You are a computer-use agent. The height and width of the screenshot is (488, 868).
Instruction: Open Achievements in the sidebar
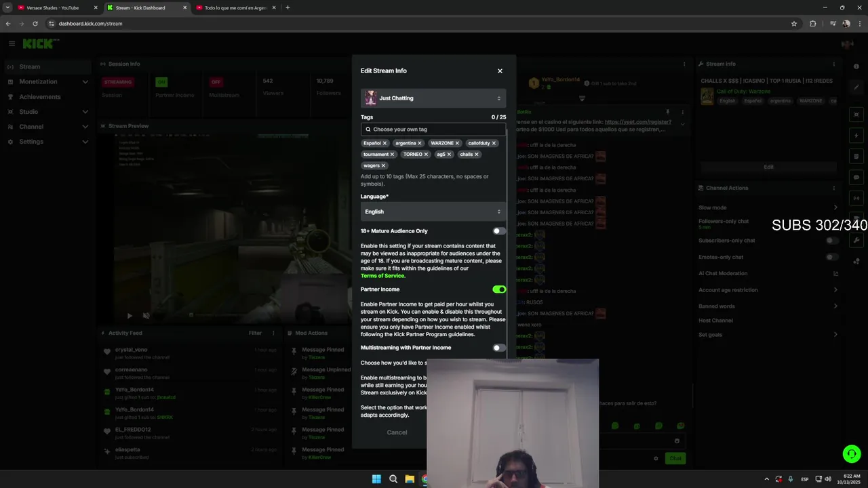point(46,97)
